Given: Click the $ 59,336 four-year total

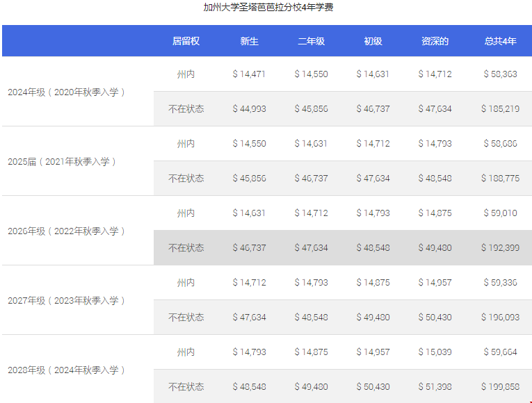Looking at the screenshot, I should pos(501,282).
